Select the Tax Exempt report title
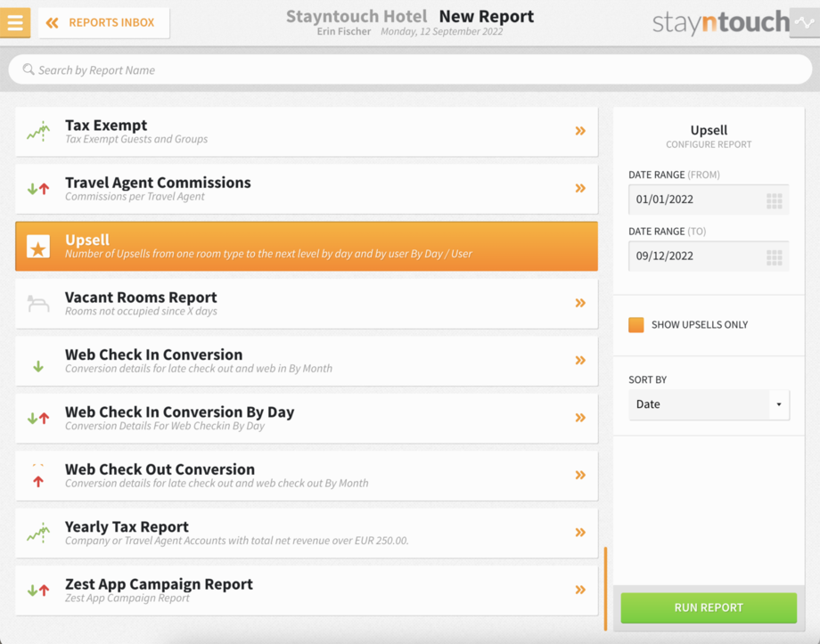The image size is (820, 644). point(106,125)
